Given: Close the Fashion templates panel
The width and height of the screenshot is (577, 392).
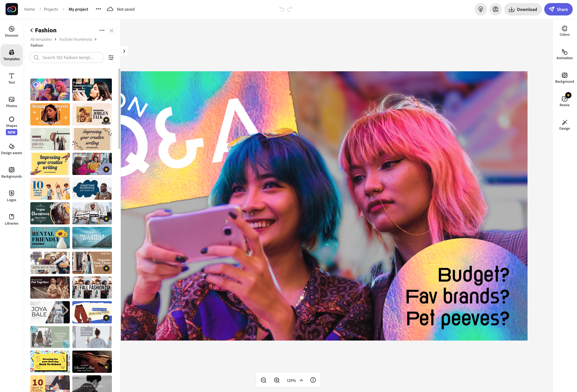Looking at the screenshot, I should click(x=111, y=31).
